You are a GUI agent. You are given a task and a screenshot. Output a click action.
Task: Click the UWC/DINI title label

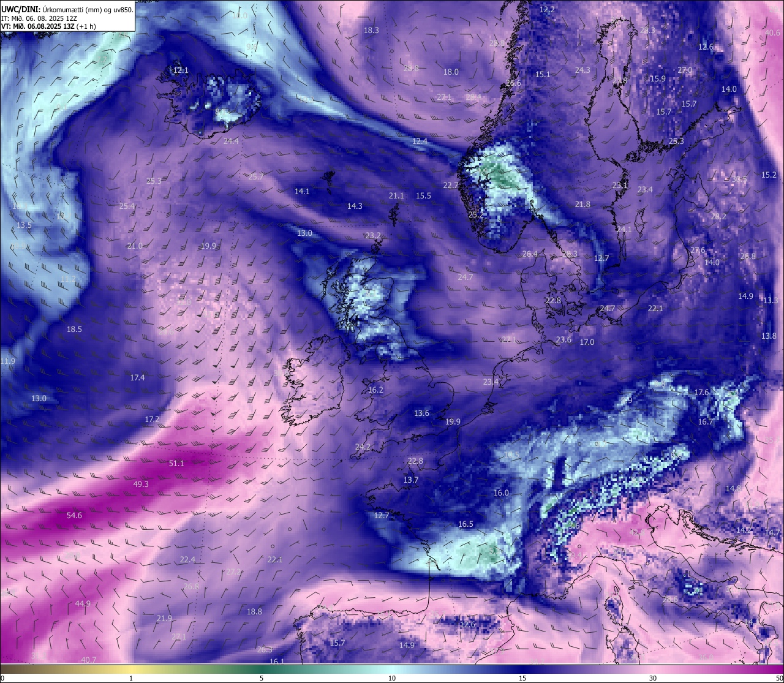pyautogui.click(x=20, y=10)
